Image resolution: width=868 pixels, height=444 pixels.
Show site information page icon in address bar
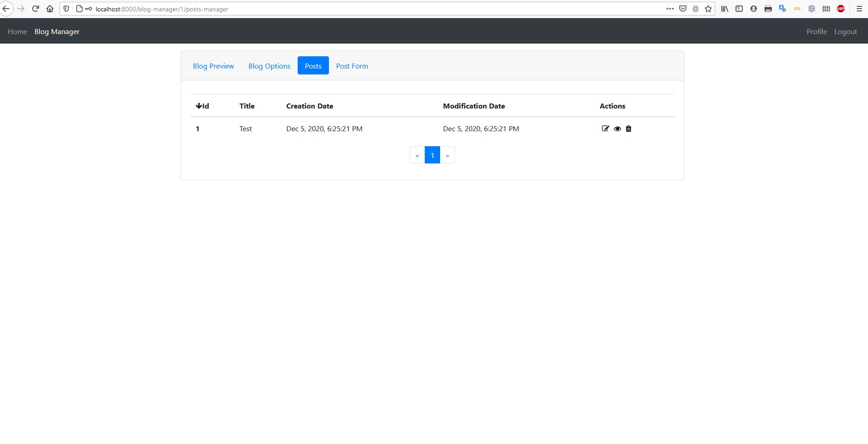click(x=79, y=9)
